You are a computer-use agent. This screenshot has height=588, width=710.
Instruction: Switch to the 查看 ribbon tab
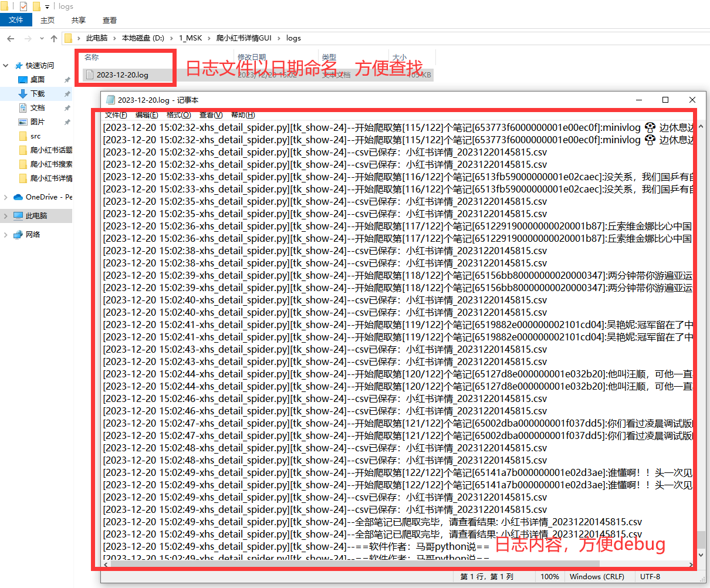coord(110,20)
